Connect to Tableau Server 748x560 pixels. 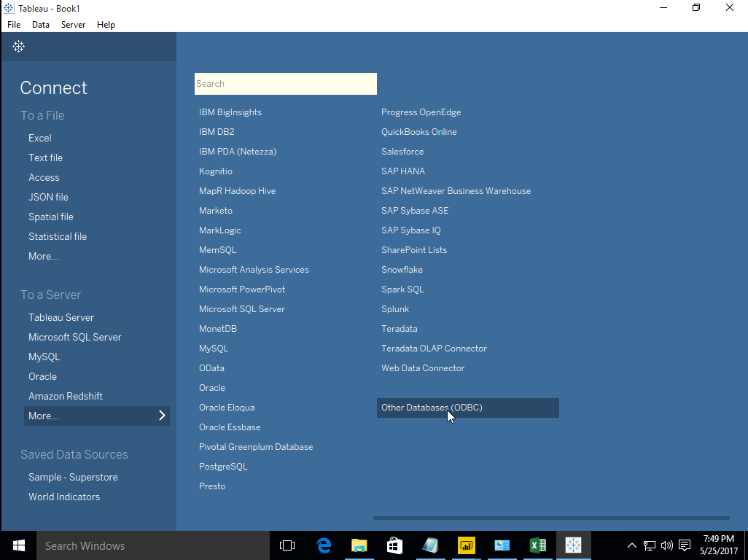(x=61, y=318)
